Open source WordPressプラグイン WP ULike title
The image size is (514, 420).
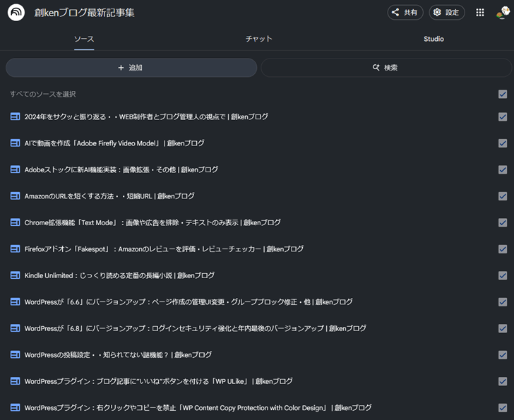click(x=159, y=381)
